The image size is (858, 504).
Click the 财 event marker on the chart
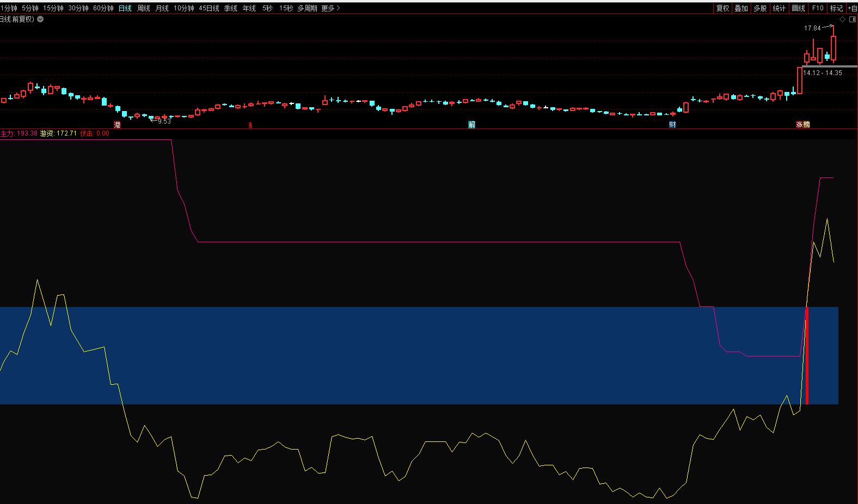tap(672, 125)
